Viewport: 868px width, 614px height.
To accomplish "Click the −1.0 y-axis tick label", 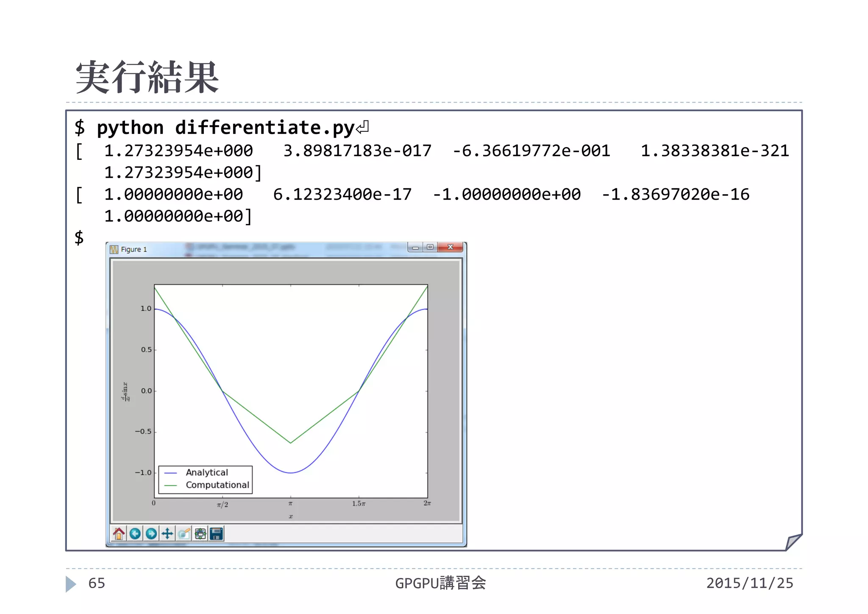I will click(143, 472).
